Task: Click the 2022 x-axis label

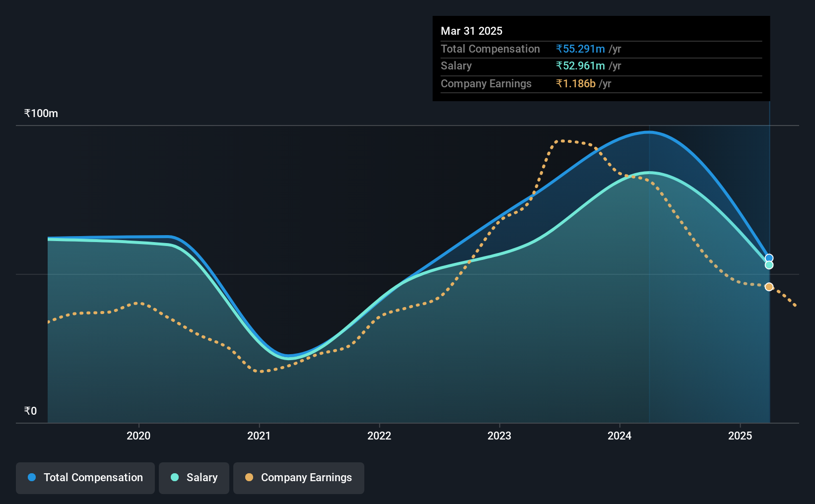Action: tap(379, 436)
